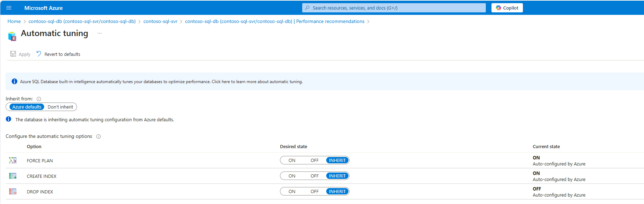Image resolution: width=644 pixels, height=204 pixels.
Task: Go to Home breadcrumb
Action: pos(14,22)
